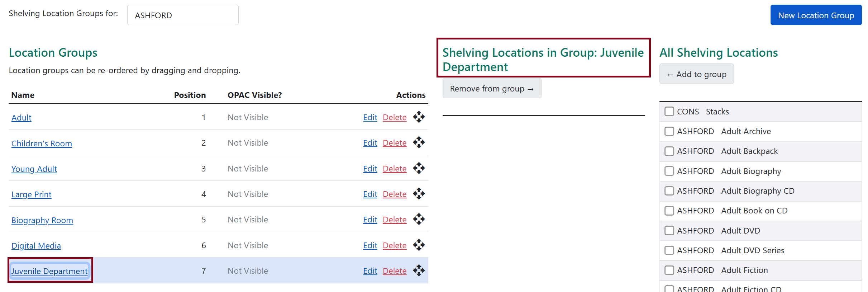Delete the Digital Media location group
This screenshot has width=868, height=292.
395,245
